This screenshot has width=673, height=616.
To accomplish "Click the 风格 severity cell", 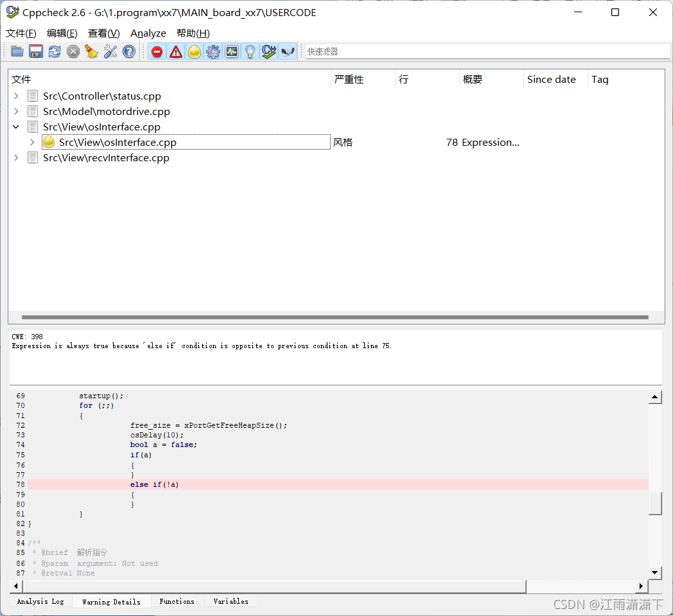I will [343, 142].
